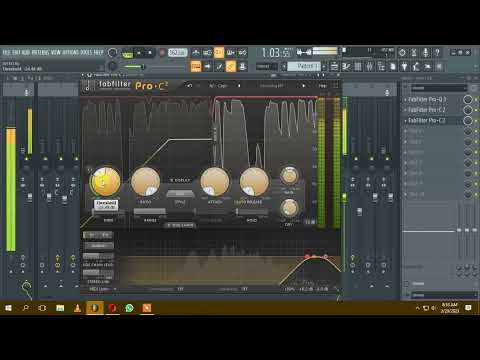This screenshot has width=480, height=360.
Task: Open the mixer input routing dropdown at top right
Action: click(438, 88)
